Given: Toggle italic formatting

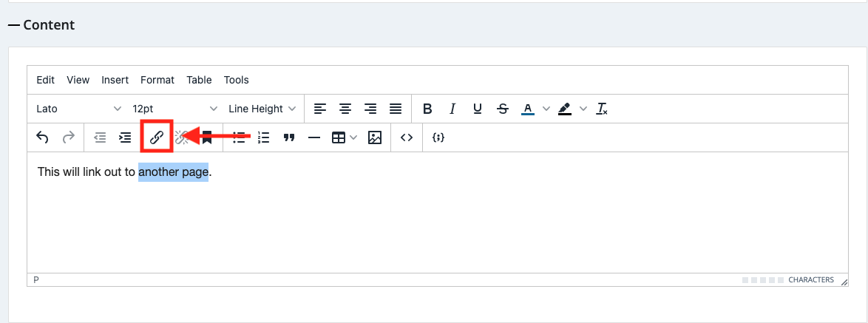Looking at the screenshot, I should (452, 109).
